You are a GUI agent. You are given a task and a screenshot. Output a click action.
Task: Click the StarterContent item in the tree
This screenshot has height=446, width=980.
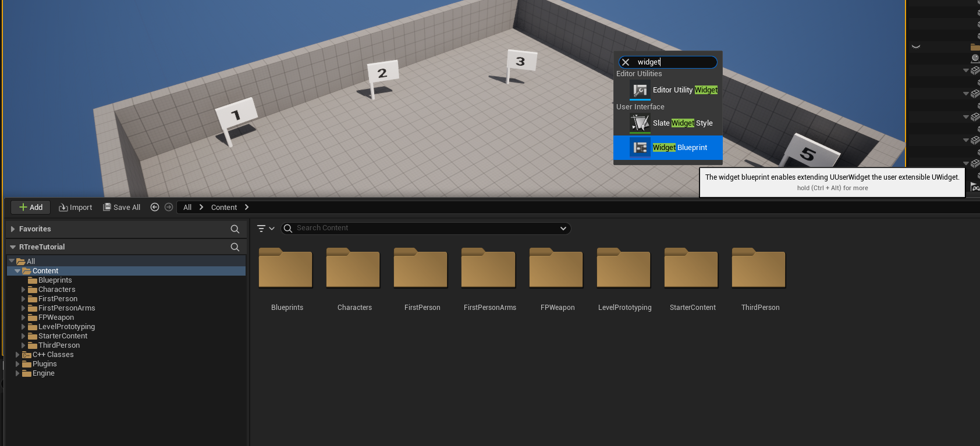[x=63, y=336]
